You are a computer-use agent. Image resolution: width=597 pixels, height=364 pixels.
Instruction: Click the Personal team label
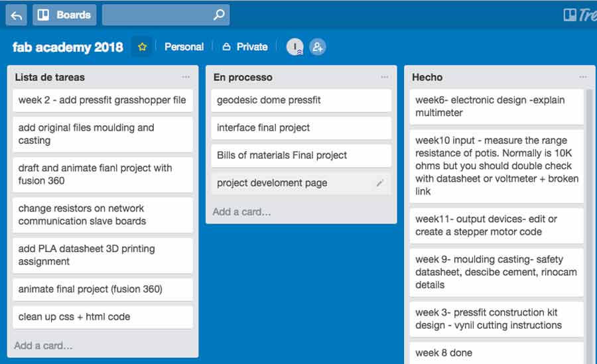tap(184, 47)
